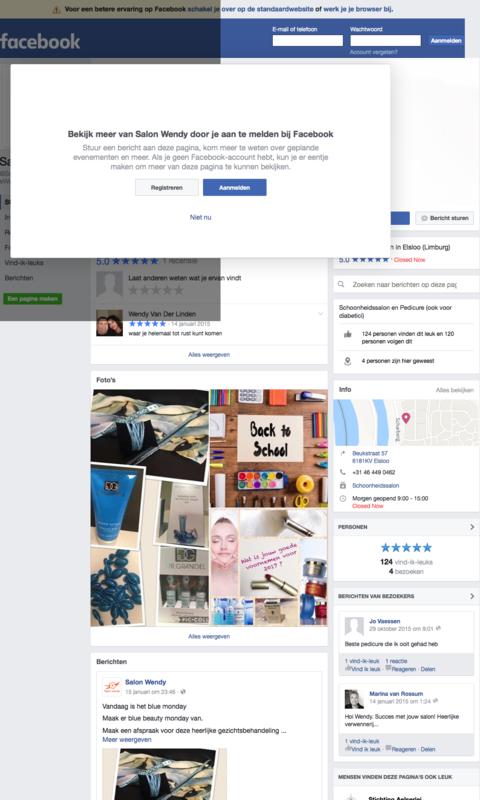
Task: Click the Registreren button
Action: tap(167, 188)
